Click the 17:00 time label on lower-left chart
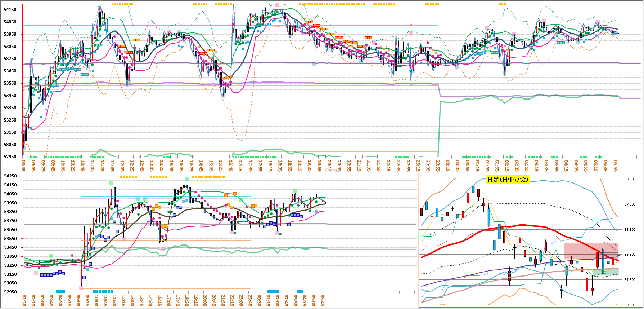 [x=169, y=300]
